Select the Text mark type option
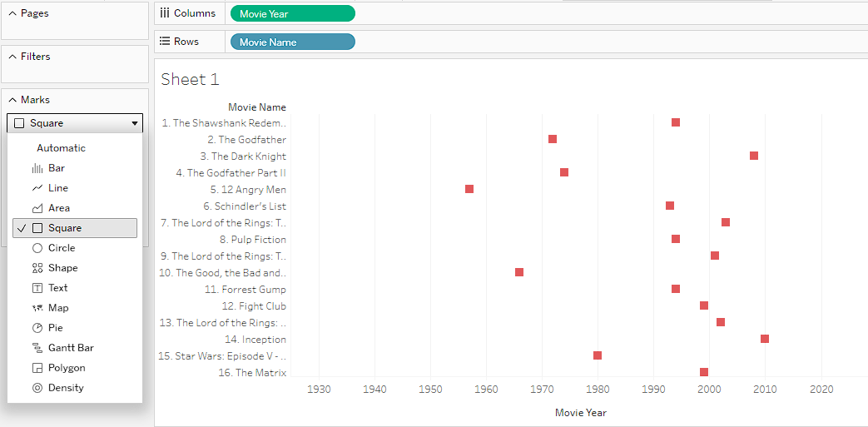Image resolution: width=868 pixels, height=427 pixels. point(57,288)
